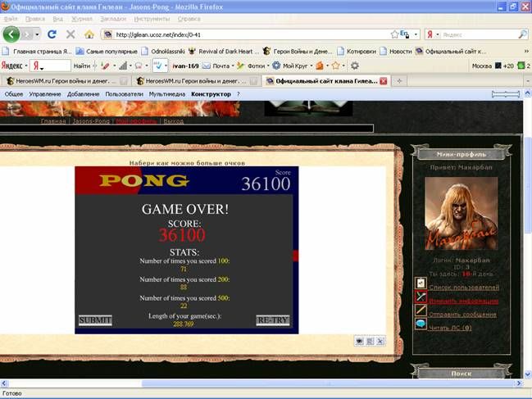Click the green browser Back arrow button
532x399 pixels.
point(11,34)
